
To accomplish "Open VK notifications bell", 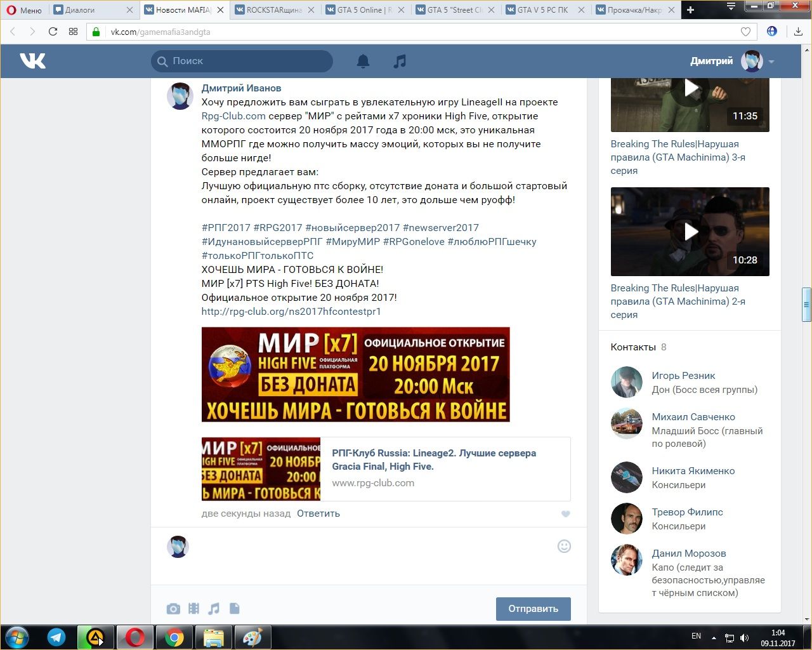I will 363,61.
